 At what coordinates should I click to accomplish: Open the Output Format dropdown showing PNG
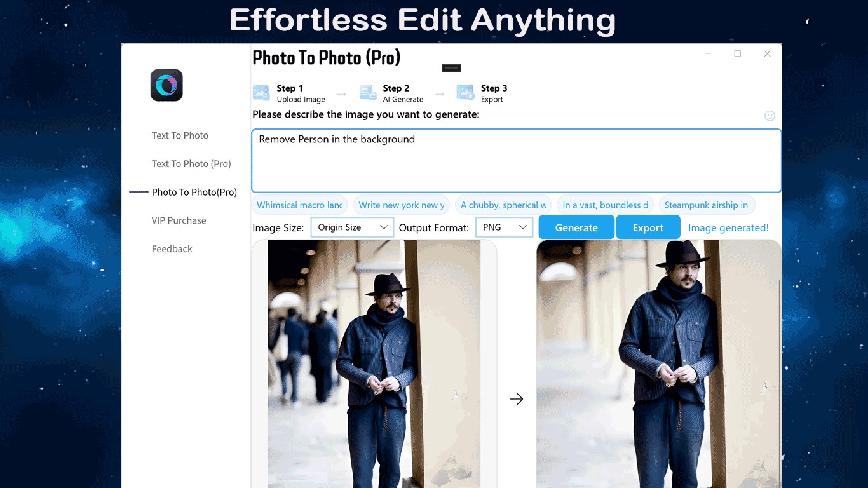tap(504, 227)
